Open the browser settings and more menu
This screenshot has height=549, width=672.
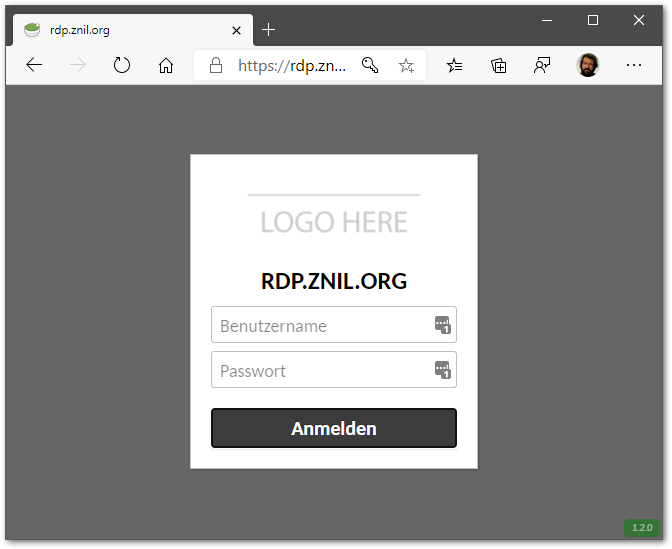pos(634,66)
